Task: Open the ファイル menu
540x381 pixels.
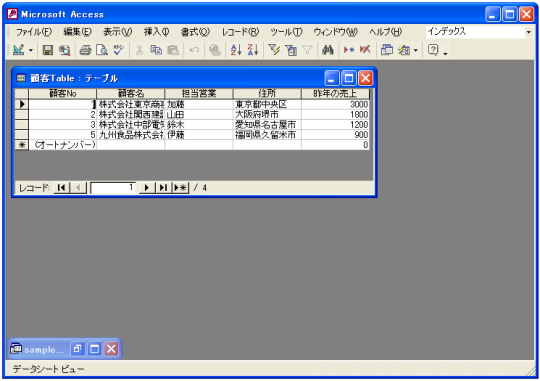Action: [x=34, y=32]
